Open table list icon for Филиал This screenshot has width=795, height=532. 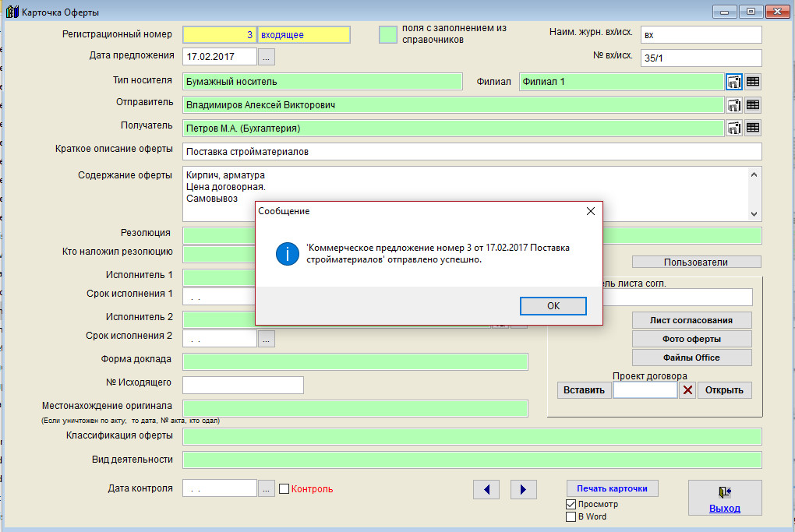pyautogui.click(x=753, y=82)
